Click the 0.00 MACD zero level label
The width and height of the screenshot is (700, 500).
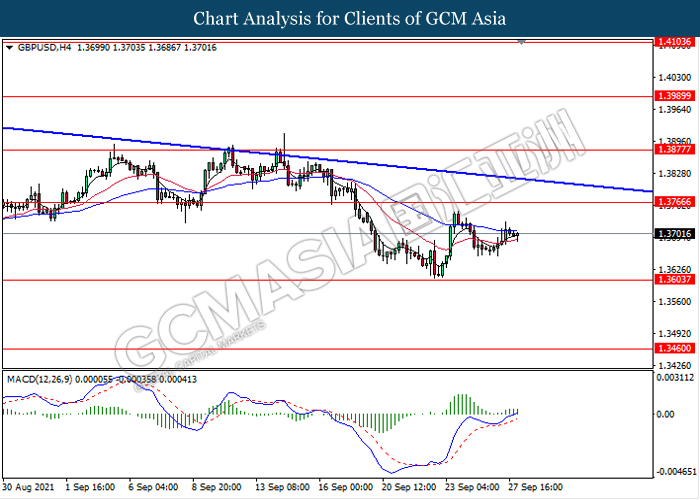666,414
